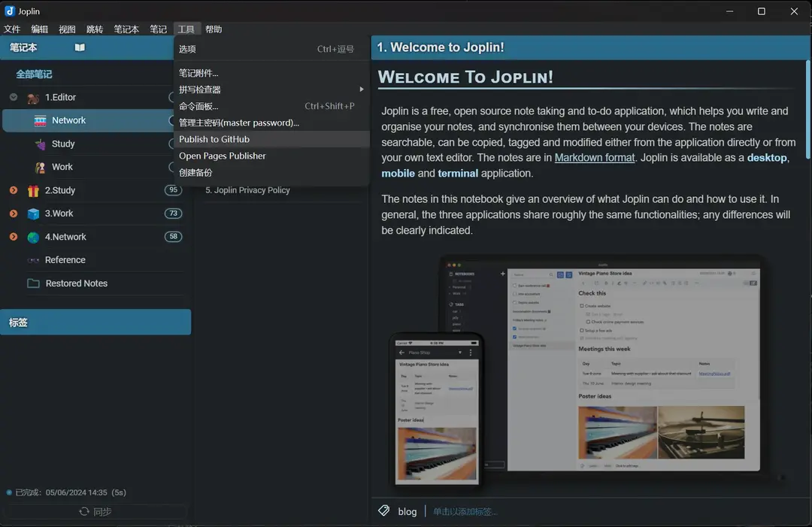Open the Markdown format link
The image size is (812, 527).
pyautogui.click(x=595, y=157)
